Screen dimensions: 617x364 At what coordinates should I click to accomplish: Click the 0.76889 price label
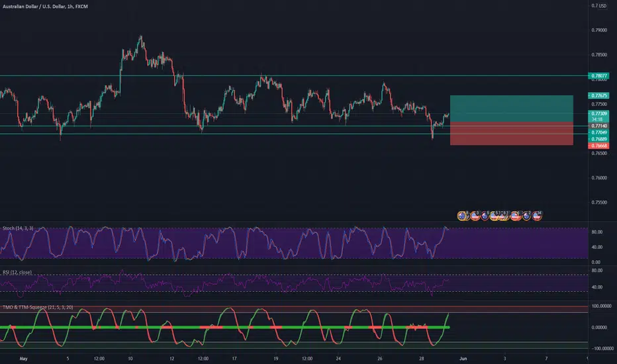coord(598,139)
